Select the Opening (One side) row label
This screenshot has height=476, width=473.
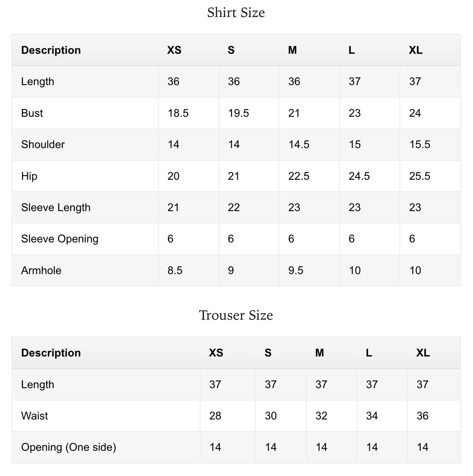(69, 447)
